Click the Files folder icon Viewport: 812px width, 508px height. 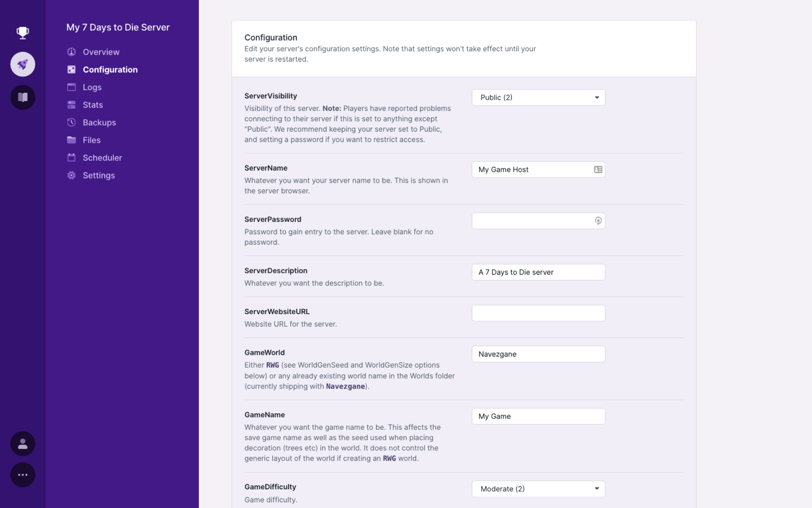(71, 140)
